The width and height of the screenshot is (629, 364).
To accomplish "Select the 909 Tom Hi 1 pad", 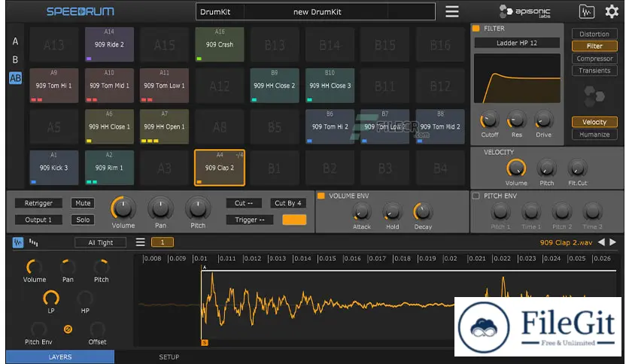I will tap(53, 86).
